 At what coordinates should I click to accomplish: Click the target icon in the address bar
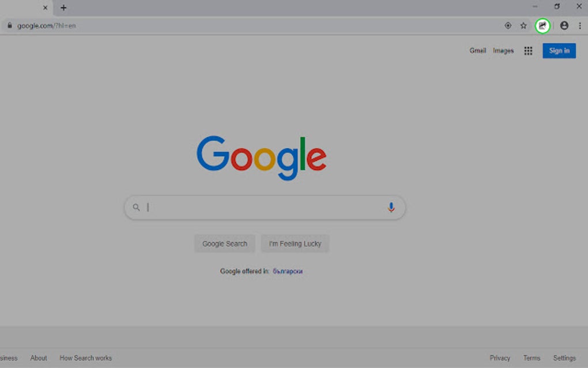(507, 25)
